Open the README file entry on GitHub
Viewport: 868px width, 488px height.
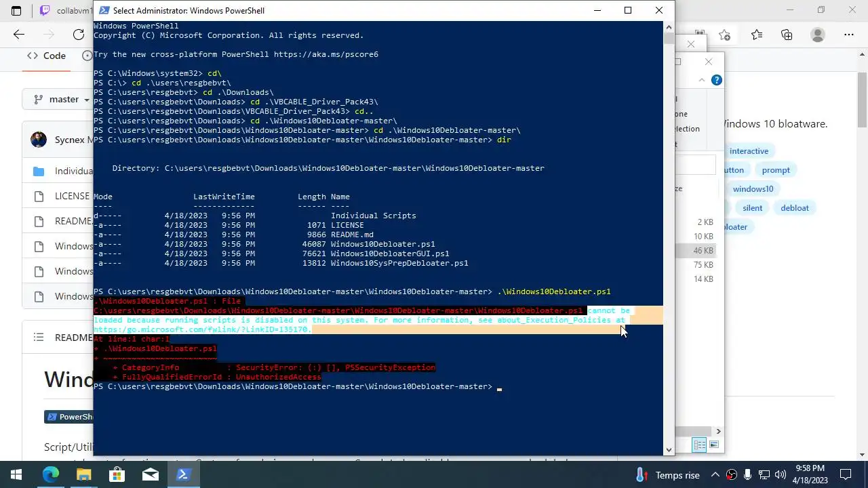coord(73,221)
